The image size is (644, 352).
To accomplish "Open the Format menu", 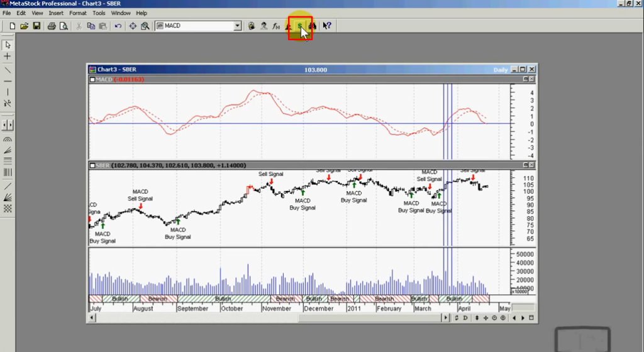I will point(78,13).
